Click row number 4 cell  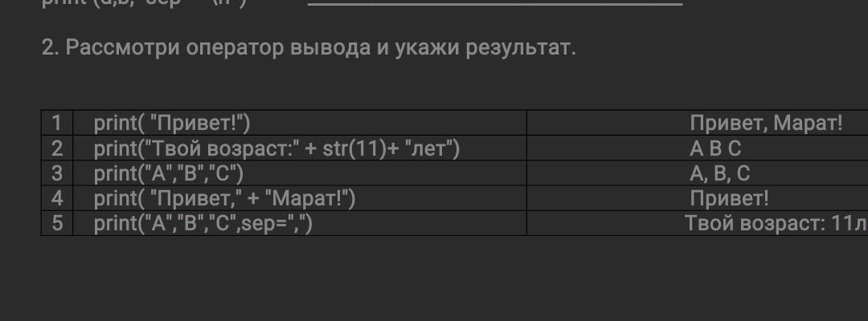(x=57, y=198)
